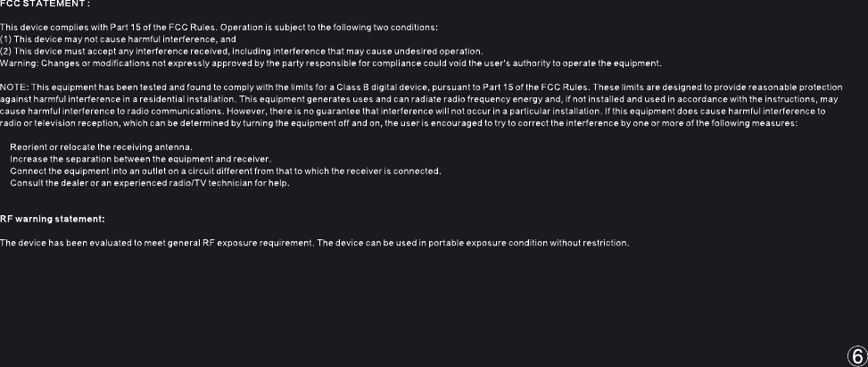Viewport: 868px width, 367px height.
Task: Click the line starting 'cause harmful interference to radio communications'
Action: pos(413,112)
